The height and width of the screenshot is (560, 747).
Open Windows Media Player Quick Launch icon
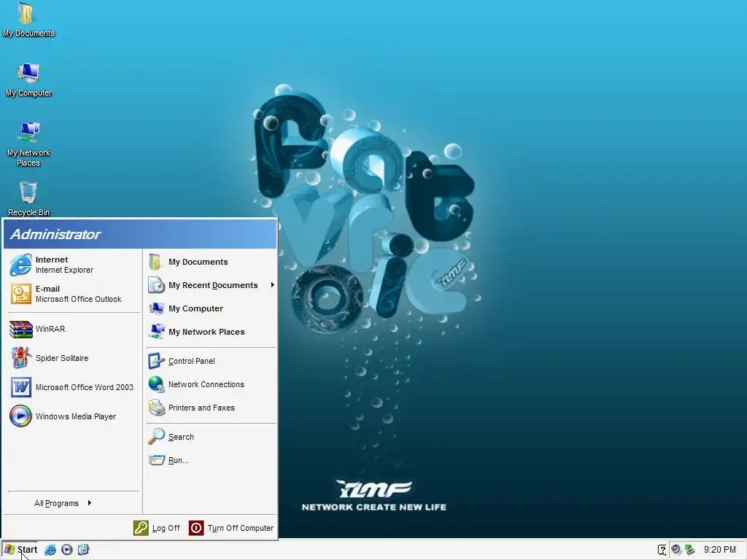point(66,550)
